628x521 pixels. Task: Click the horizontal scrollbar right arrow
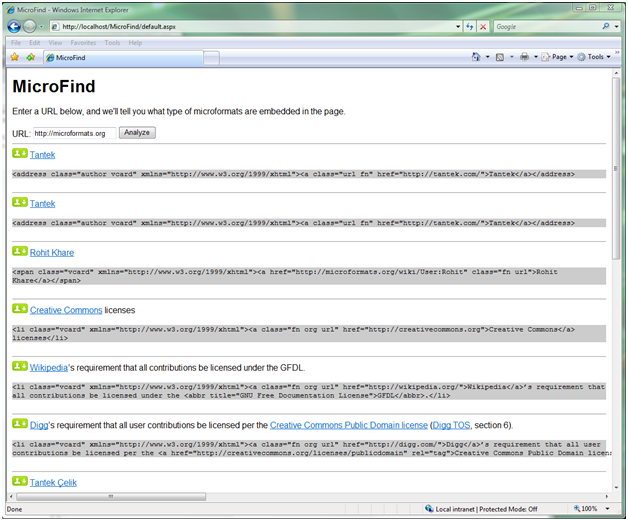coord(607,497)
